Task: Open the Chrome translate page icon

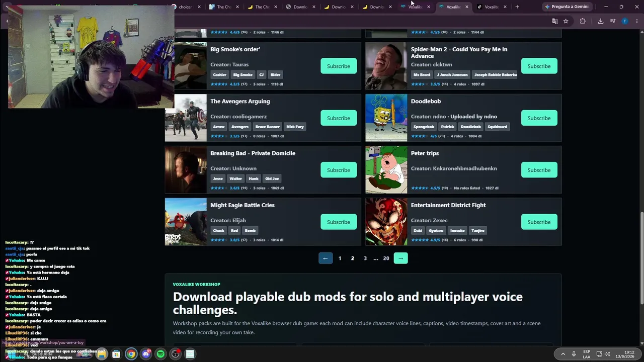Action: click(555, 21)
